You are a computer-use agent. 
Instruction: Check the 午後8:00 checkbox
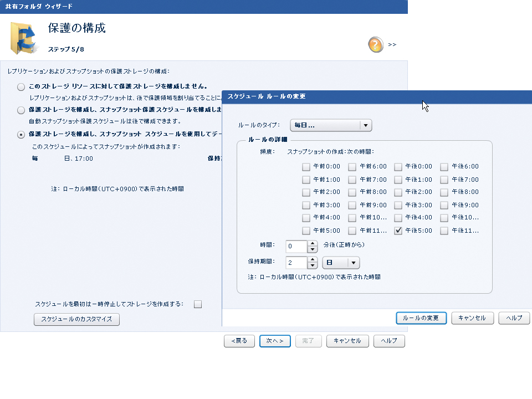[444, 192]
